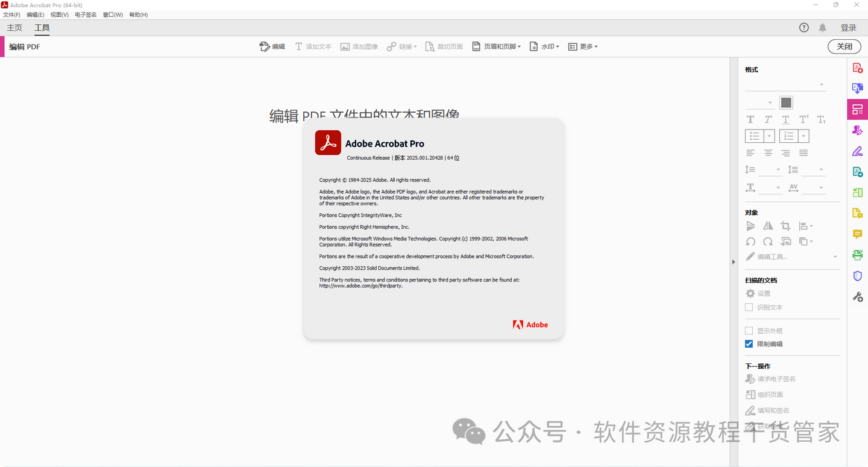The width and height of the screenshot is (868, 467).
Task: Open paragraph spacing dropdown
Action: pos(813,170)
